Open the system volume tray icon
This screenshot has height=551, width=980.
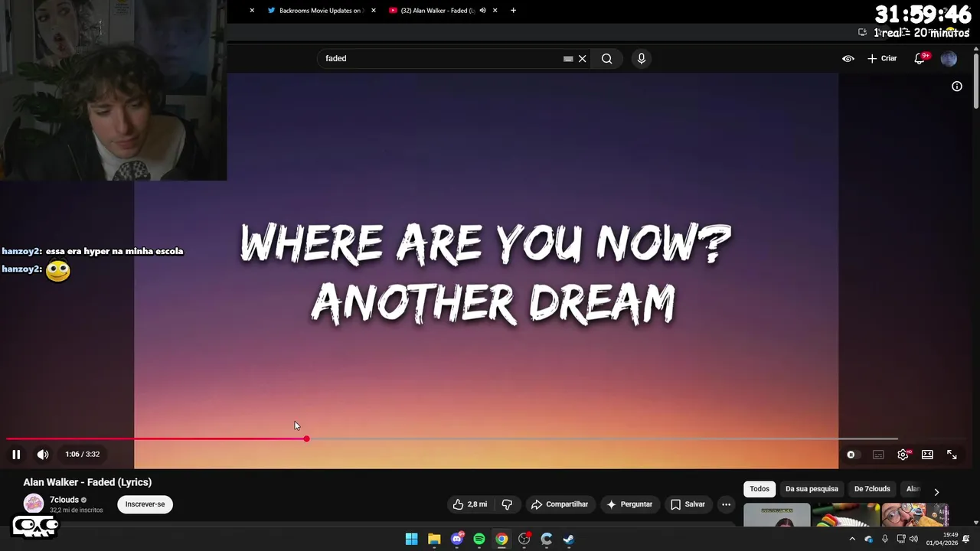coord(913,539)
